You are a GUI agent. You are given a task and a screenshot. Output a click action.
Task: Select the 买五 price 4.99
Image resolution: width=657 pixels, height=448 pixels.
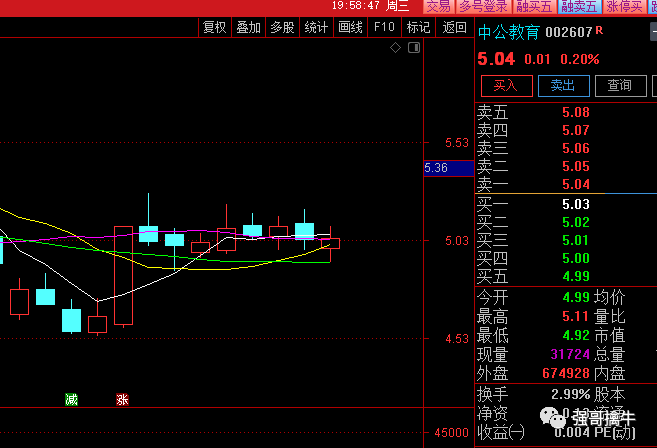576,276
